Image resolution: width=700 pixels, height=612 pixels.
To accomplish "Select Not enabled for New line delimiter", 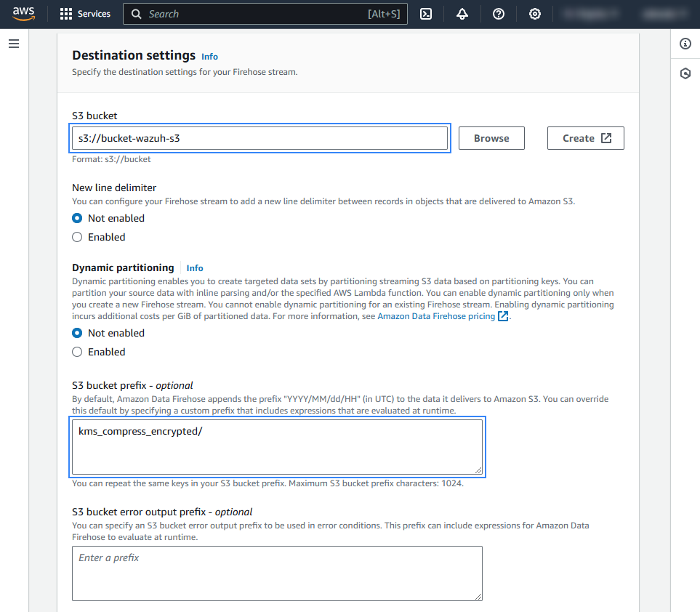I will coord(77,218).
